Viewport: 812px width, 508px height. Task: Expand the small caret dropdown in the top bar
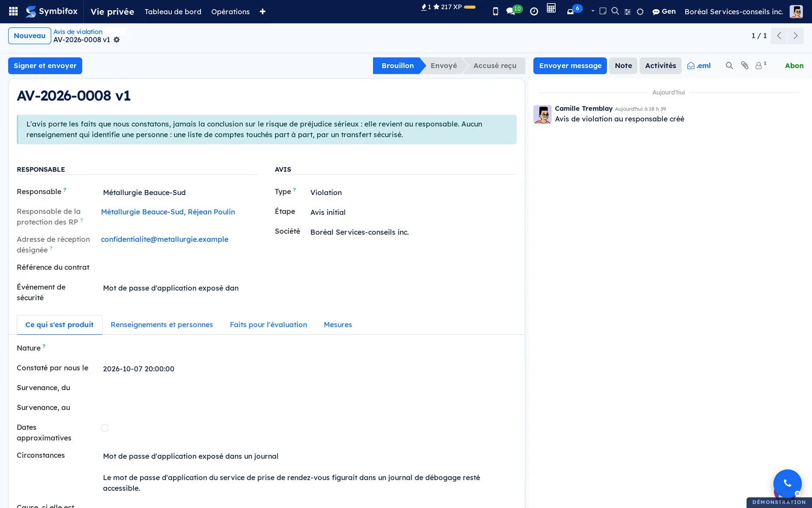[x=593, y=11]
